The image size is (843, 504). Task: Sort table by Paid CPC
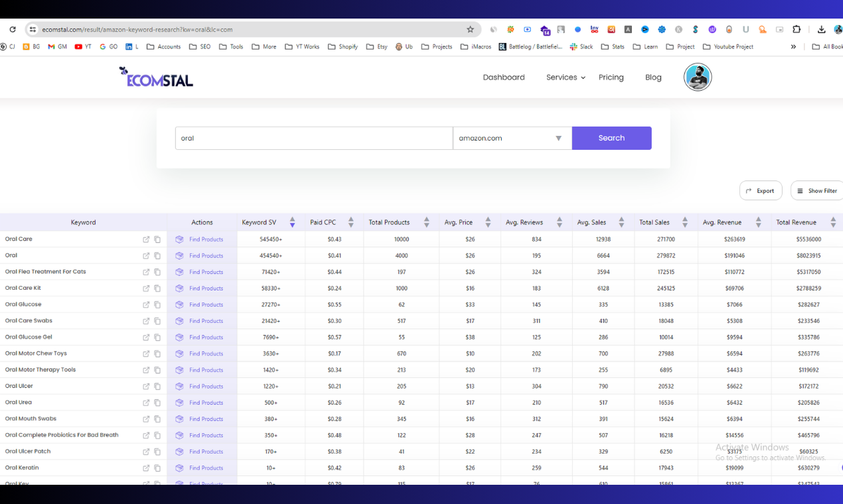(350, 222)
